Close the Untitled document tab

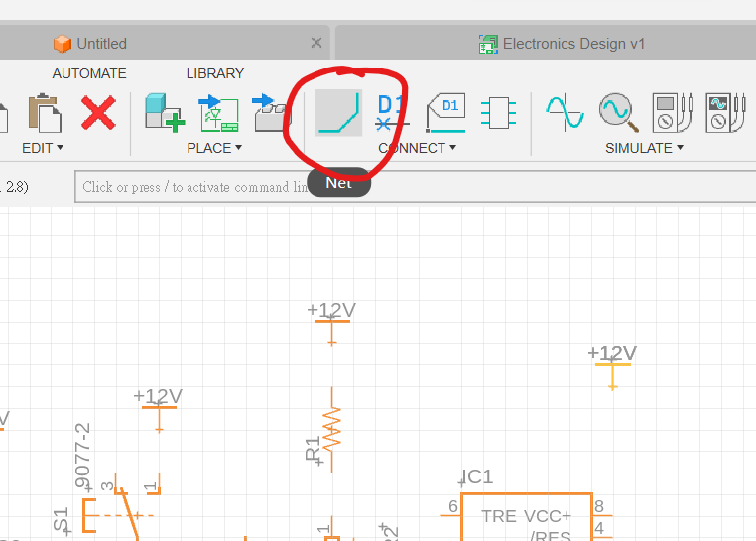[316, 43]
